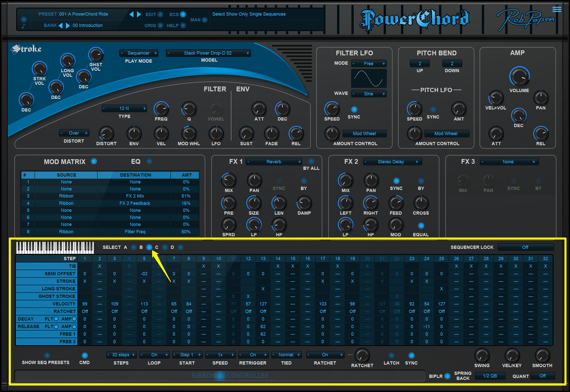The image size is (570, 392).
Task: Adjust the FX 1 MIX knob
Action: (x=229, y=180)
